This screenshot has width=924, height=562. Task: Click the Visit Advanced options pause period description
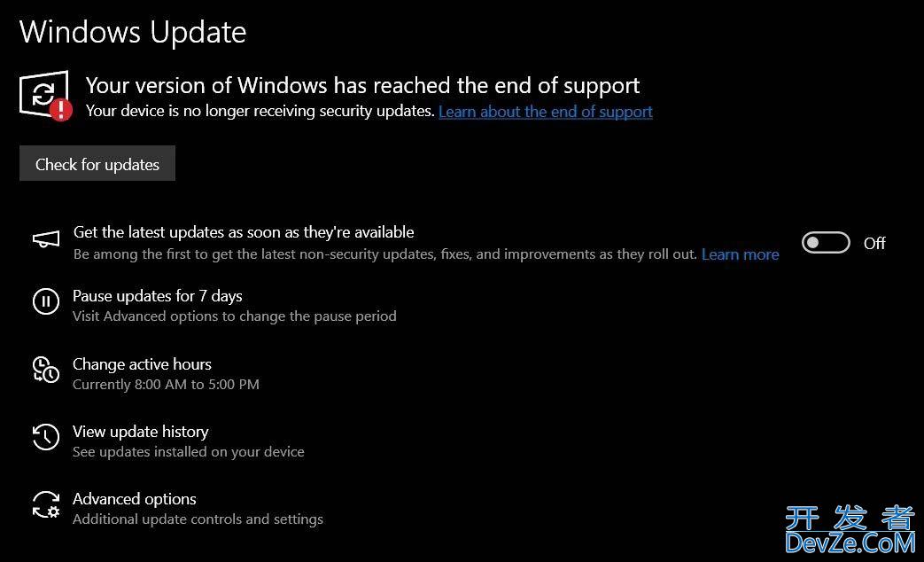click(x=234, y=316)
